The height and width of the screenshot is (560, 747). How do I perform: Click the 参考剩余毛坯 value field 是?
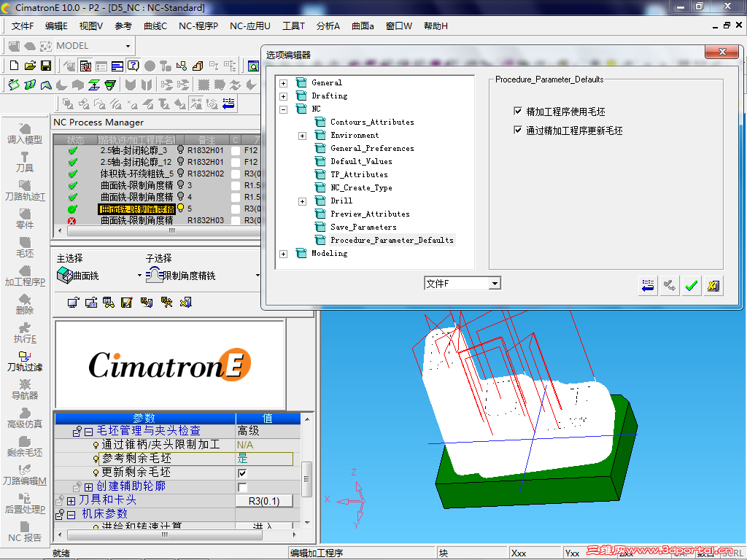click(264, 459)
